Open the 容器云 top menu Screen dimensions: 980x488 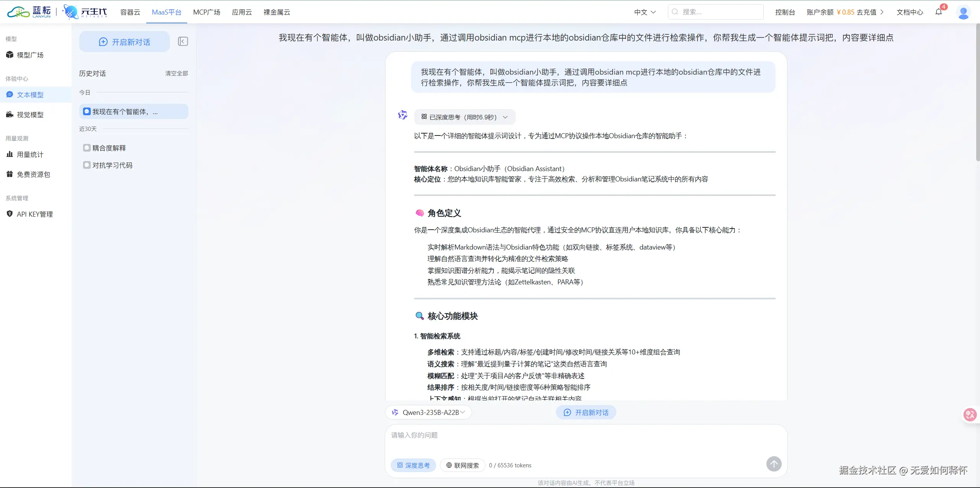(x=130, y=12)
